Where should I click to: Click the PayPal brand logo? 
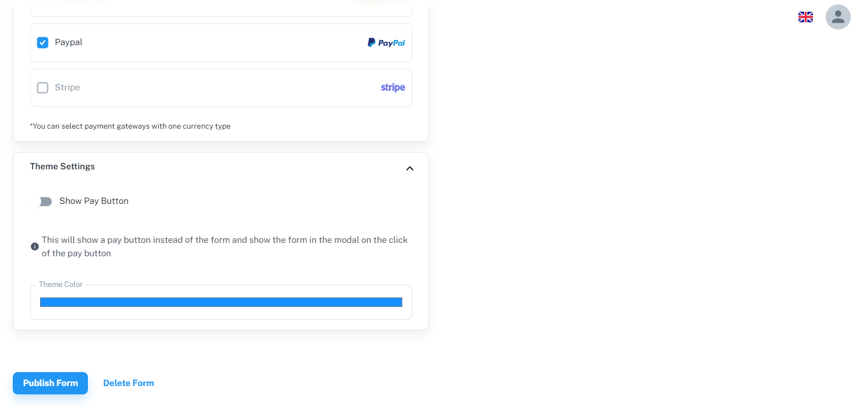[386, 42]
